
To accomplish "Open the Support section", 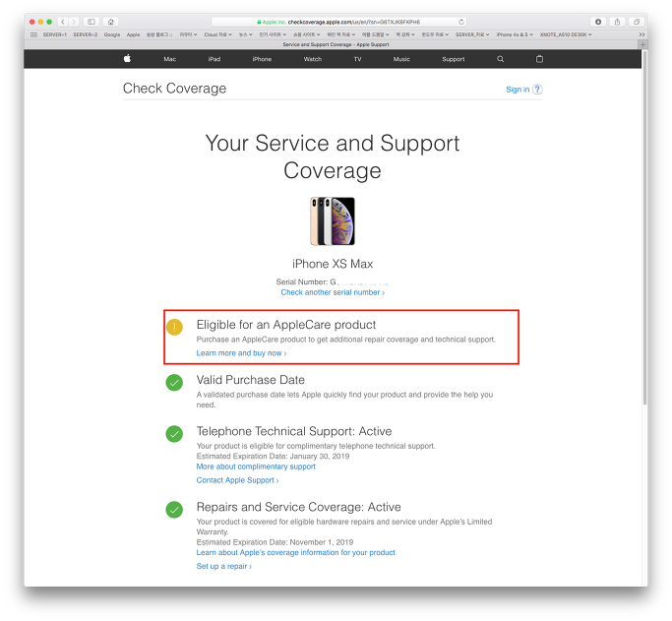I will pos(454,59).
